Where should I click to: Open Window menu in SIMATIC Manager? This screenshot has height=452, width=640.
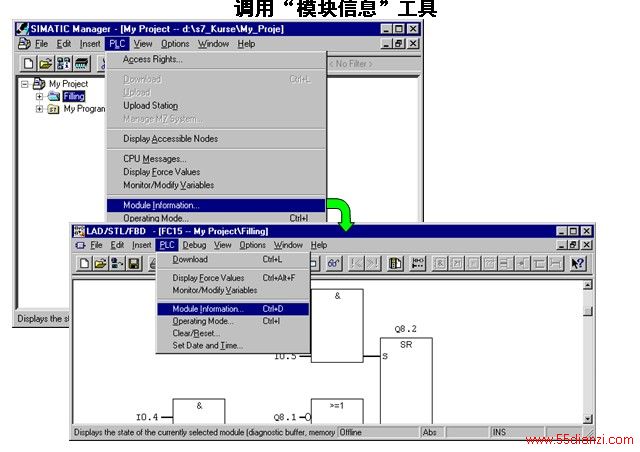[213, 44]
